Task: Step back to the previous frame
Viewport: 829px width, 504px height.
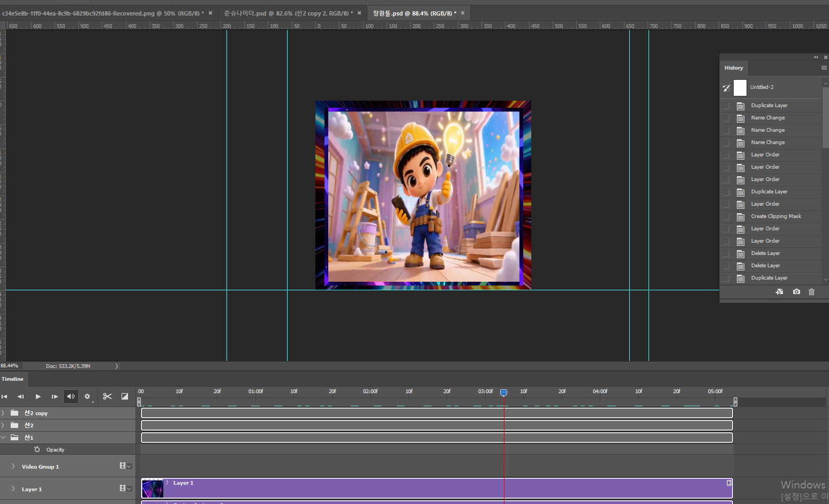Action: pyautogui.click(x=21, y=396)
